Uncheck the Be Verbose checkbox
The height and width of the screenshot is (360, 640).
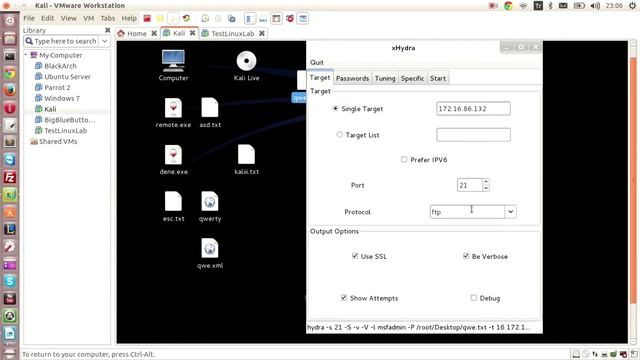pyautogui.click(x=466, y=256)
